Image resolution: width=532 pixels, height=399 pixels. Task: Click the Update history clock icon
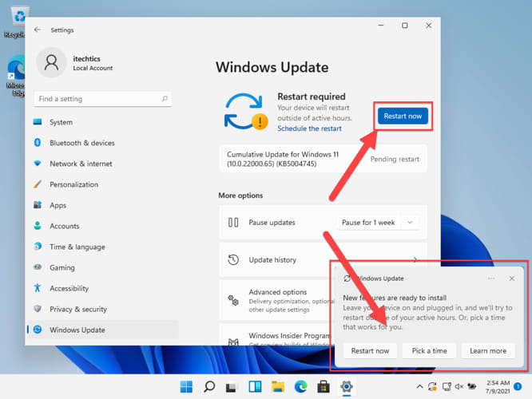[233, 260]
